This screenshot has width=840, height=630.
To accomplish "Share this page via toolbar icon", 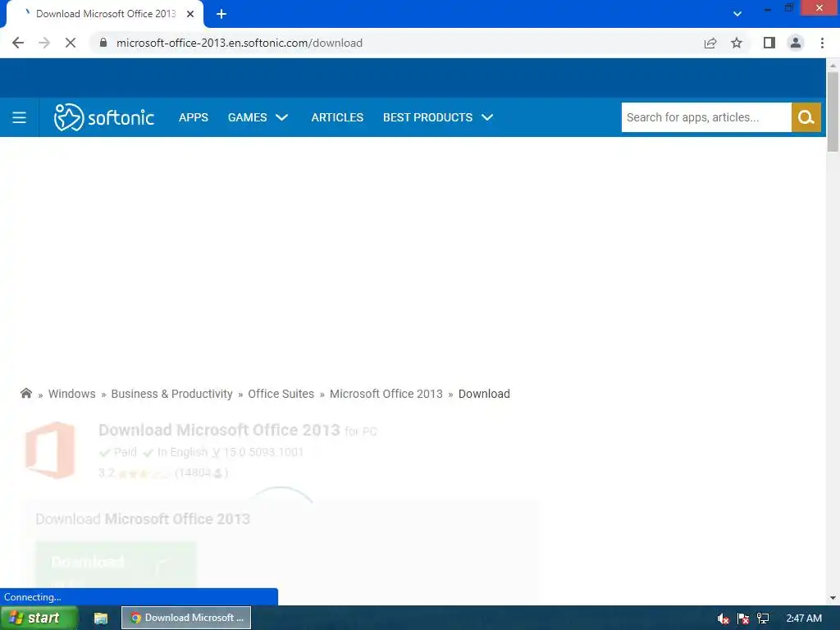I will click(710, 43).
